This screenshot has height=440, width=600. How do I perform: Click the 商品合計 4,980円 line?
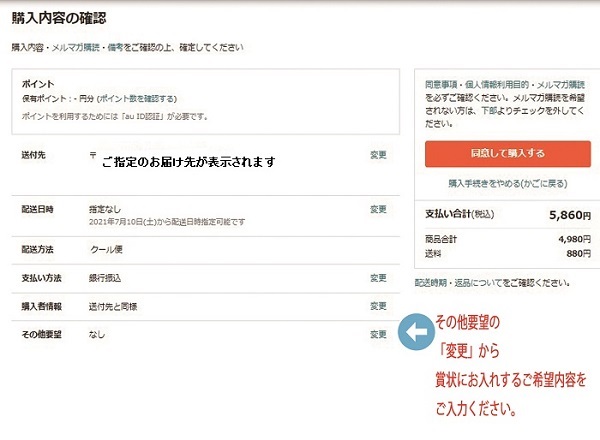(507, 238)
